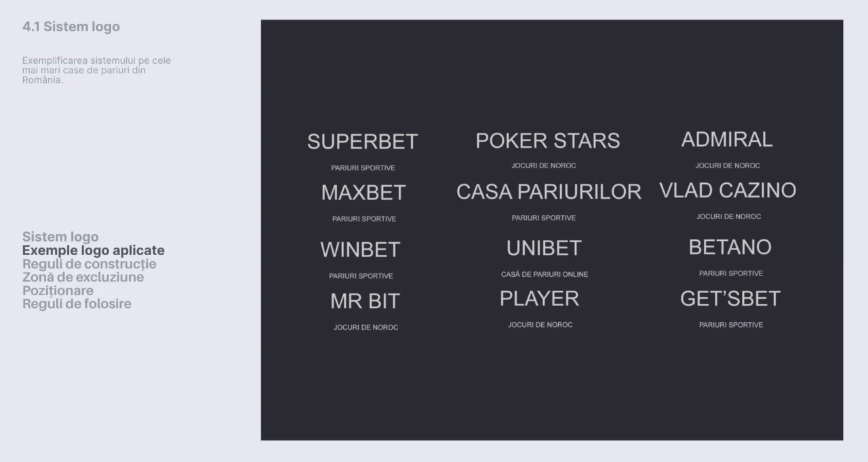The height and width of the screenshot is (462, 868).
Task: Click the description paragraph about case de pariuri
Action: click(96, 70)
